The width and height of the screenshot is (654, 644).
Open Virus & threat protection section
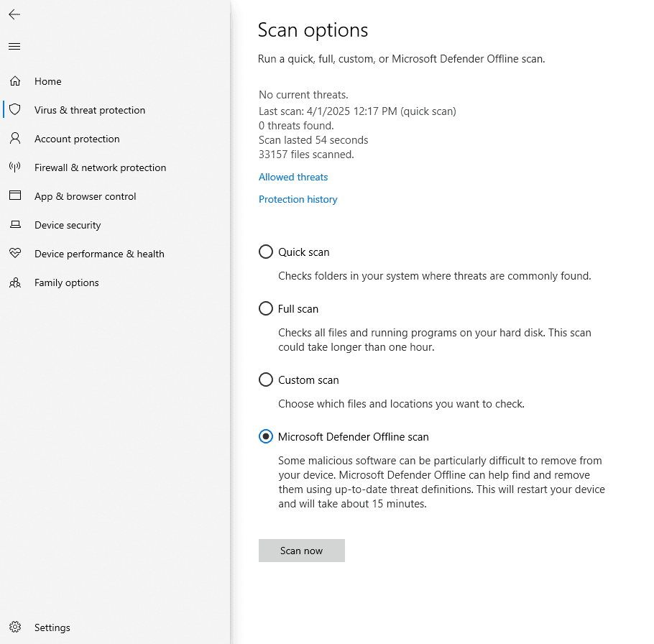click(90, 110)
